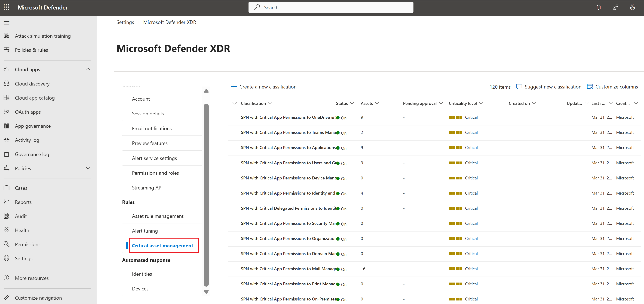The height and width of the screenshot is (304, 644).
Task: Open Permissions and roles settings item
Action: [x=155, y=173]
